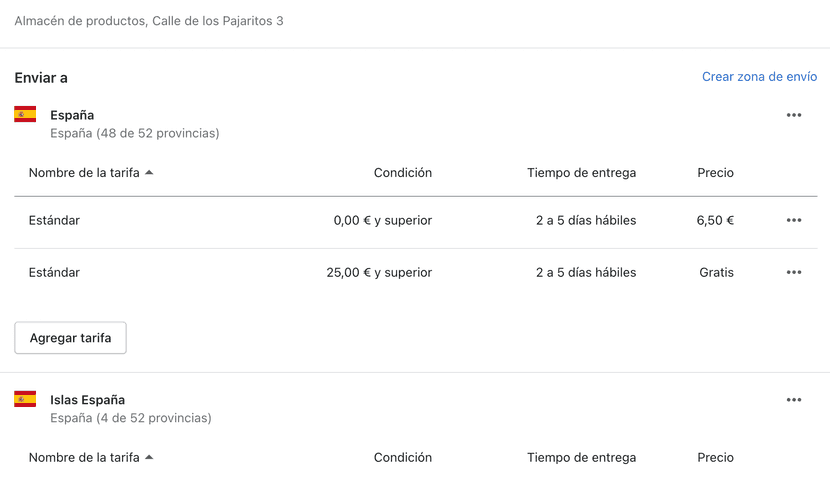The height and width of the screenshot is (477, 830).
Task: Click the text España (4 de 52 provincias)
Action: tap(130, 418)
